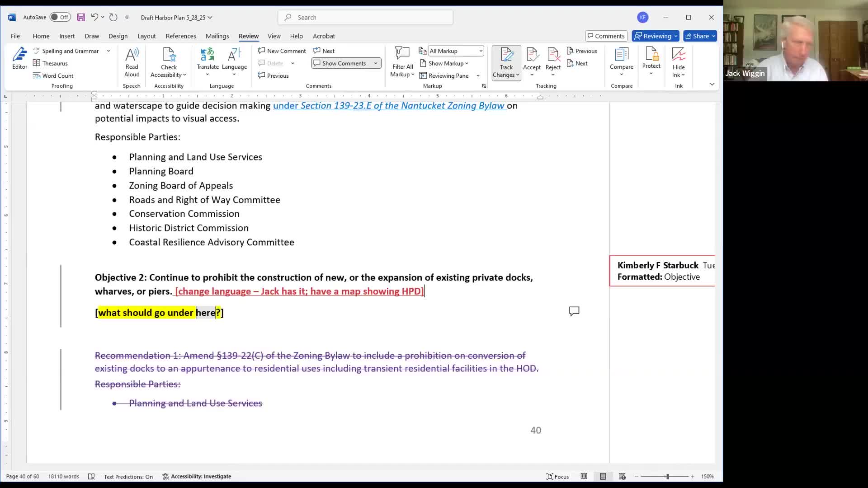Reject the tracked change
Viewport: 868px width, 488px height.
[553, 56]
